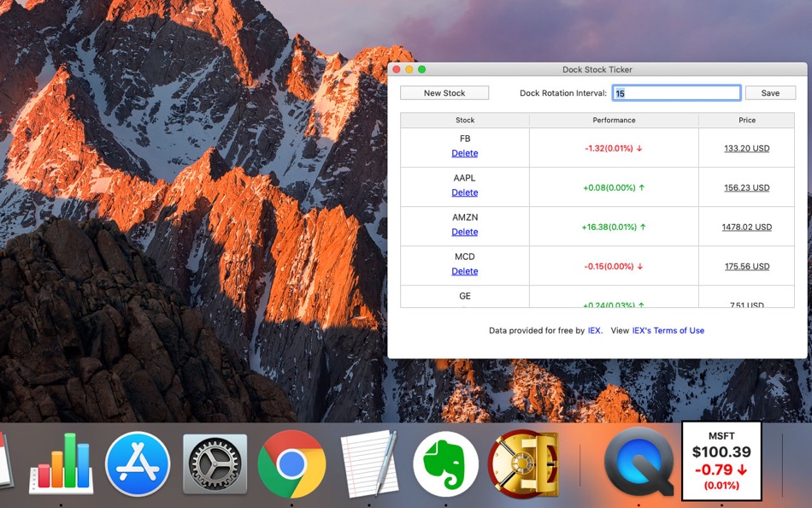The height and width of the screenshot is (508, 812).
Task: Open Numbers app in the Dock
Action: pyautogui.click(x=61, y=464)
